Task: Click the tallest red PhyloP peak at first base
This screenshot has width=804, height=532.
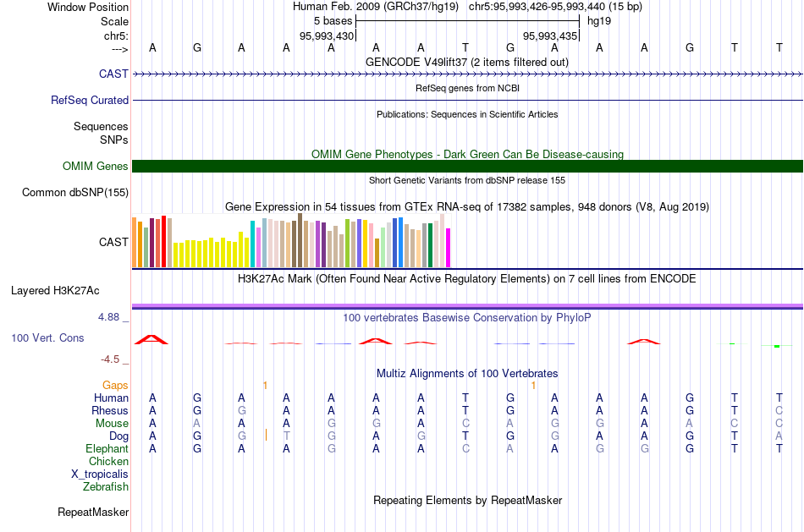Action: pyautogui.click(x=151, y=339)
